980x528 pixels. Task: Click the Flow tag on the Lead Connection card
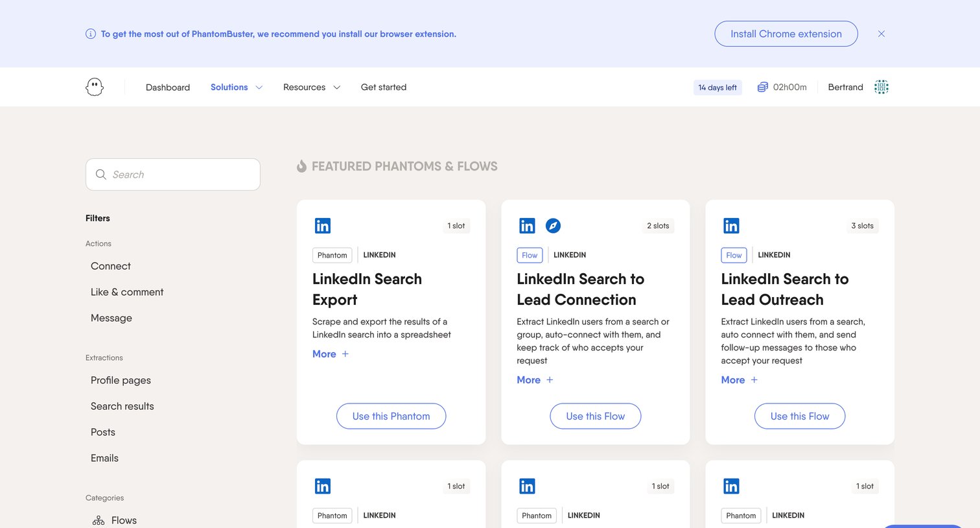click(530, 255)
